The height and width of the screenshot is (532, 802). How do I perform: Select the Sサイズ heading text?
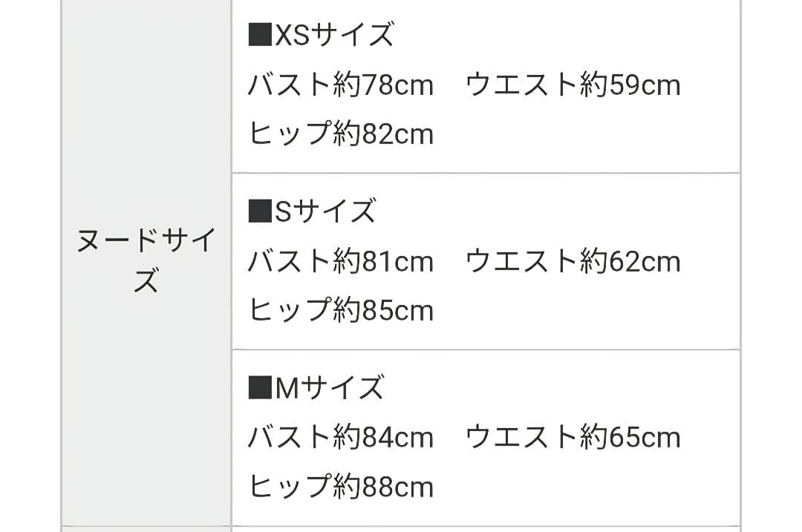[325, 212]
